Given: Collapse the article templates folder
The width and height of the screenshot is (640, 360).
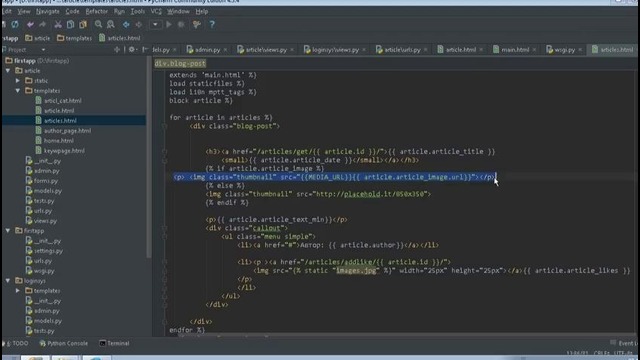Looking at the screenshot, I should (x=18, y=91).
